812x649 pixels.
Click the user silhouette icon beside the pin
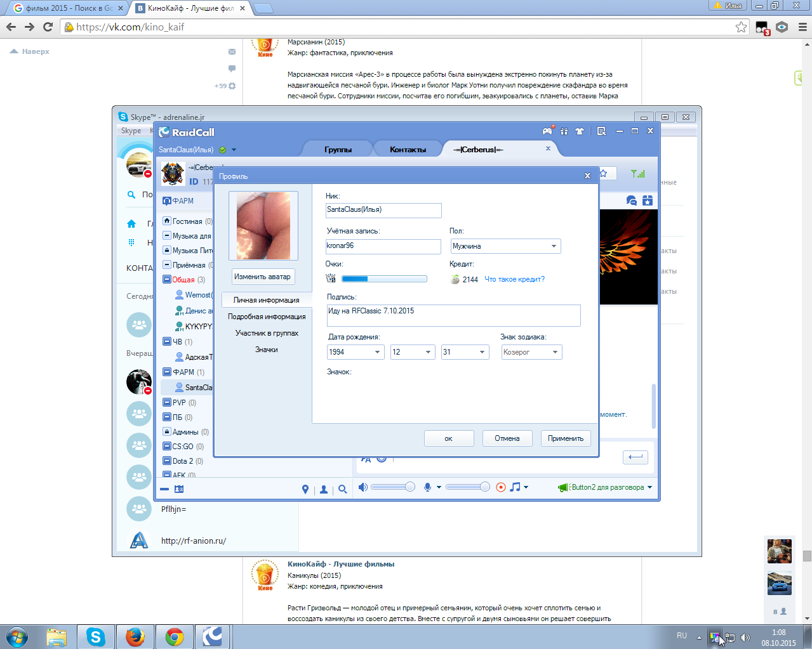point(324,489)
